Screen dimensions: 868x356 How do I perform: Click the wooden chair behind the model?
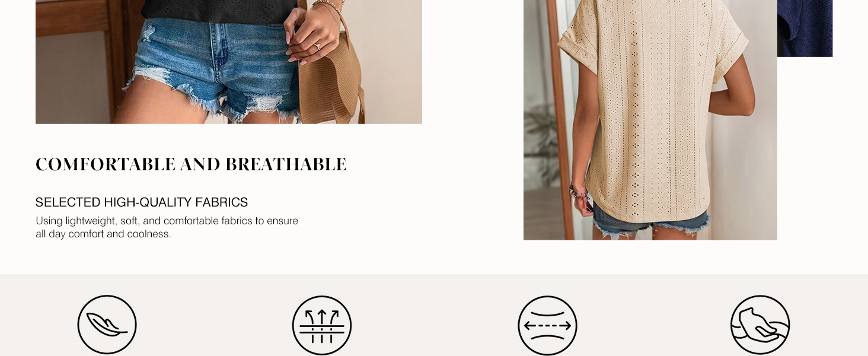(83, 59)
